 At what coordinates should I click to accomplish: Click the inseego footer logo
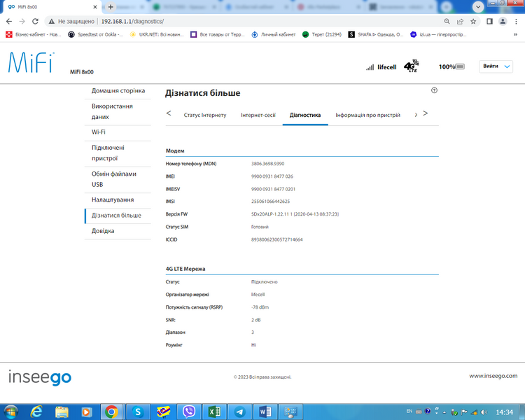click(40, 377)
